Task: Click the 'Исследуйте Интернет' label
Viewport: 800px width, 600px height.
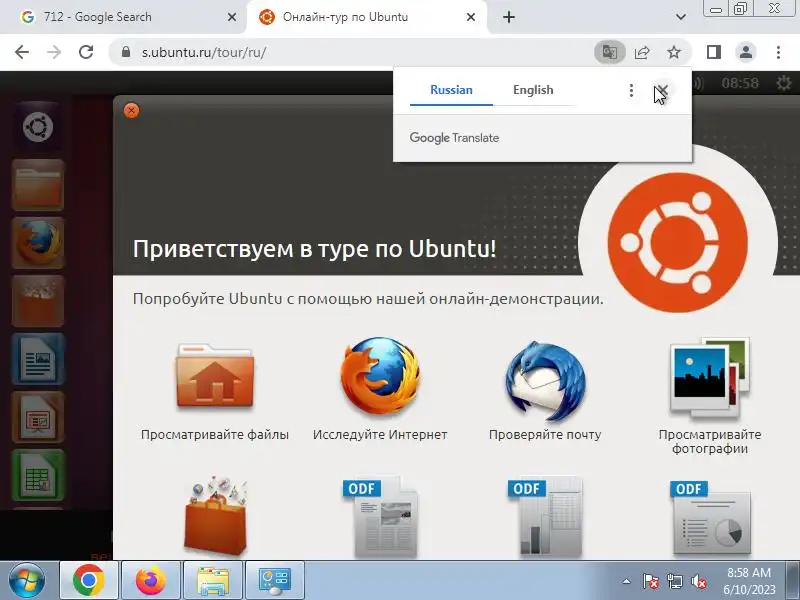Action: 380,435
